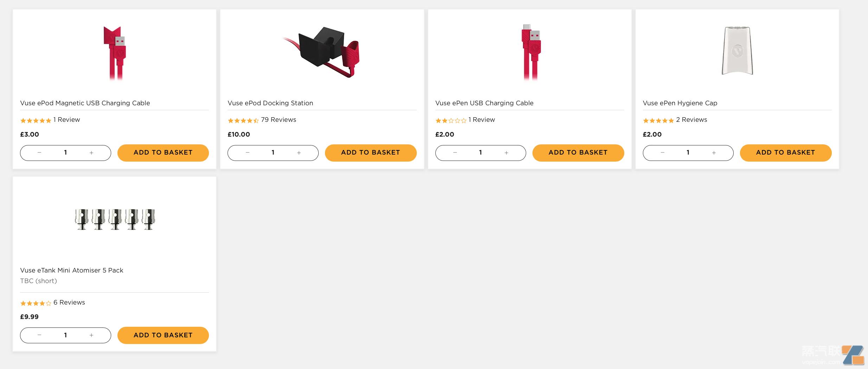Increase quantity for eTank Mini Atomiser pack

(x=91, y=335)
